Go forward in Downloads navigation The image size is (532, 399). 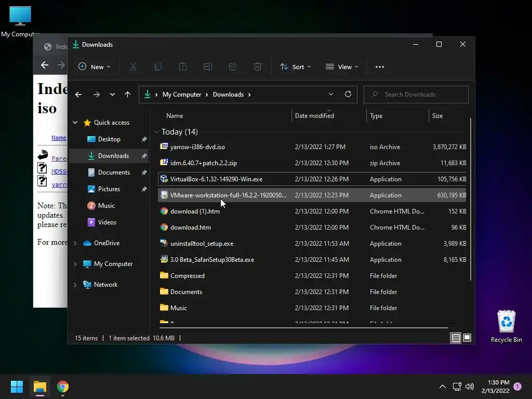point(96,95)
